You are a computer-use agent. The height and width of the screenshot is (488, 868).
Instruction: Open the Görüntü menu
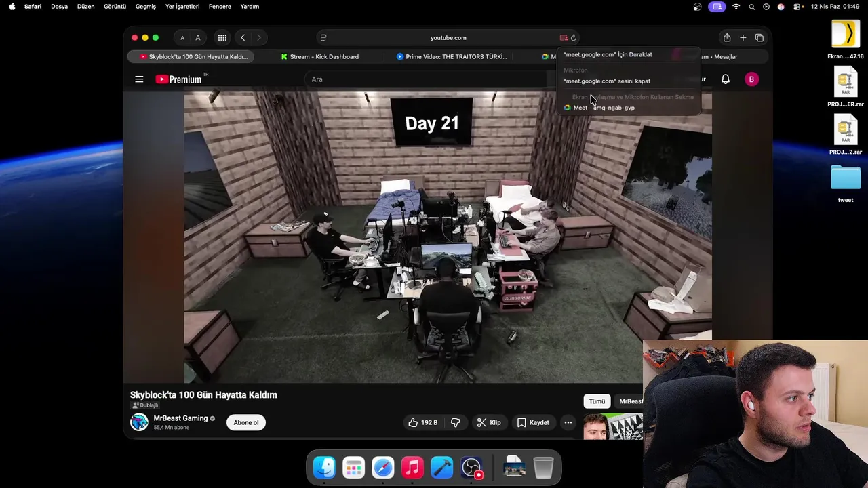[x=115, y=7]
